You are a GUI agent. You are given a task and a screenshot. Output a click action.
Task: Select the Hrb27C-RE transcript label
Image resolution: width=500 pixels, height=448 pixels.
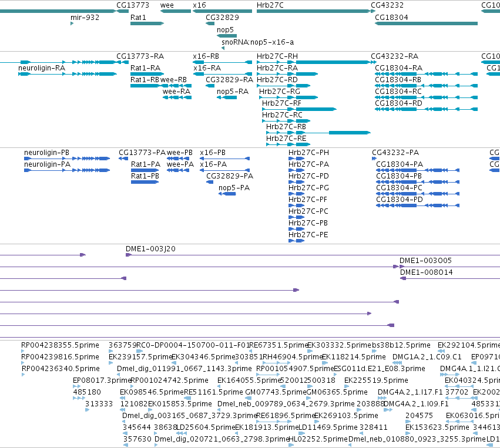click(x=286, y=139)
